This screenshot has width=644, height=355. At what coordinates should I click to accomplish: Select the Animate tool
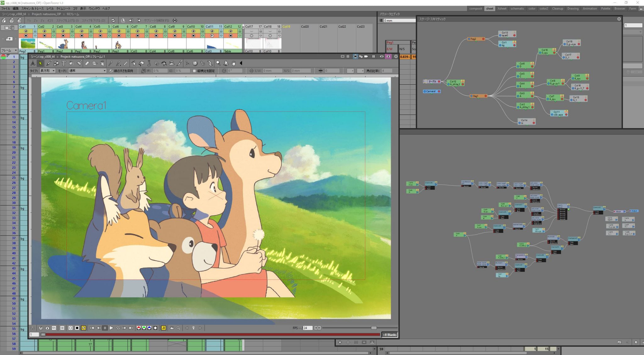pyautogui.click(x=33, y=63)
